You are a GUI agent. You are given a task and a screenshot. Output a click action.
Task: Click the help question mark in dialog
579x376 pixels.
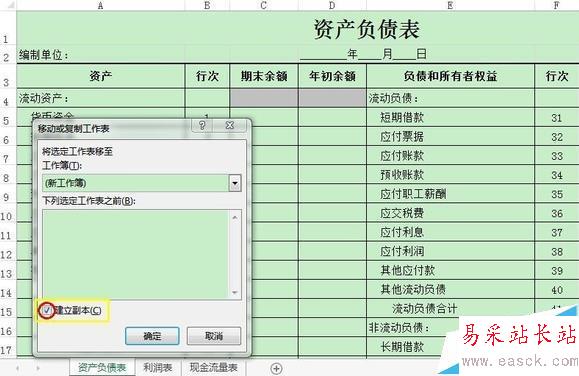pos(202,125)
